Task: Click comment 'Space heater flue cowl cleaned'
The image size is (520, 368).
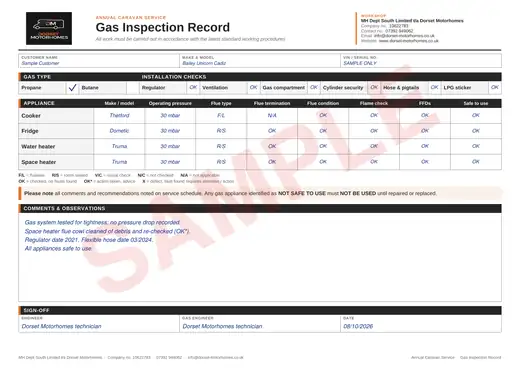Action: pos(107,231)
